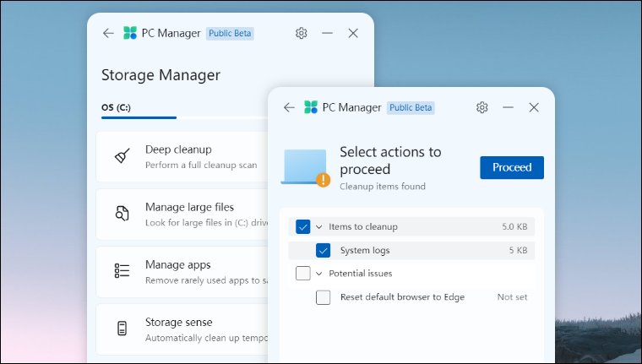
Task: Close the Storage Manager window
Action: (x=353, y=33)
